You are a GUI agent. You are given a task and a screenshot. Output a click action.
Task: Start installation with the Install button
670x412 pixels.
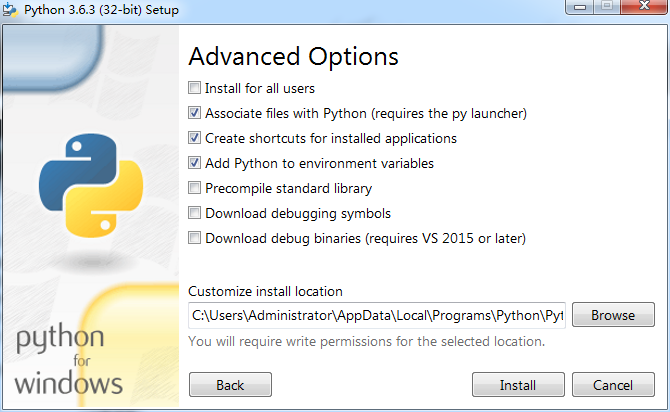click(518, 385)
